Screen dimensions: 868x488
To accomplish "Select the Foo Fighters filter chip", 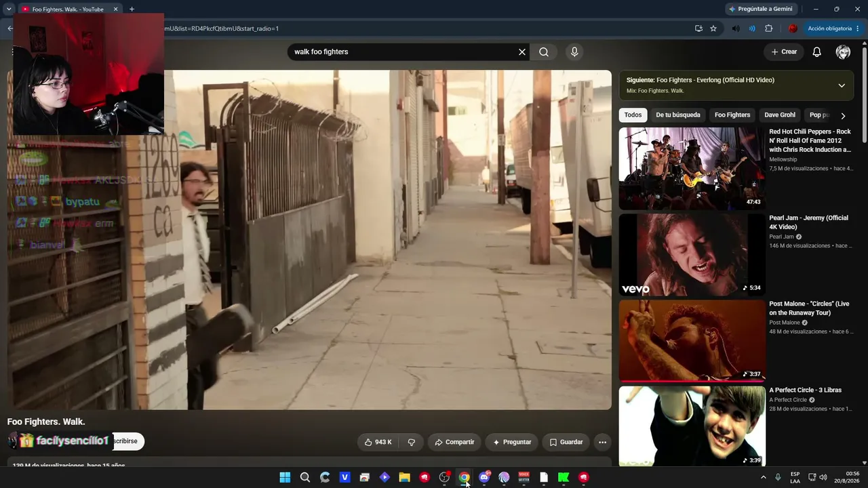I will pyautogui.click(x=732, y=115).
